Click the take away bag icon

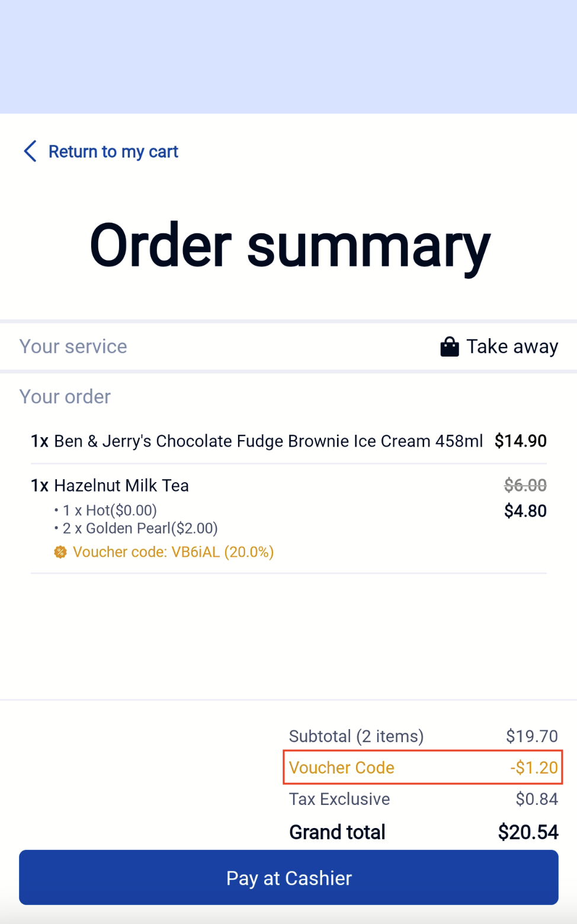[x=449, y=346]
